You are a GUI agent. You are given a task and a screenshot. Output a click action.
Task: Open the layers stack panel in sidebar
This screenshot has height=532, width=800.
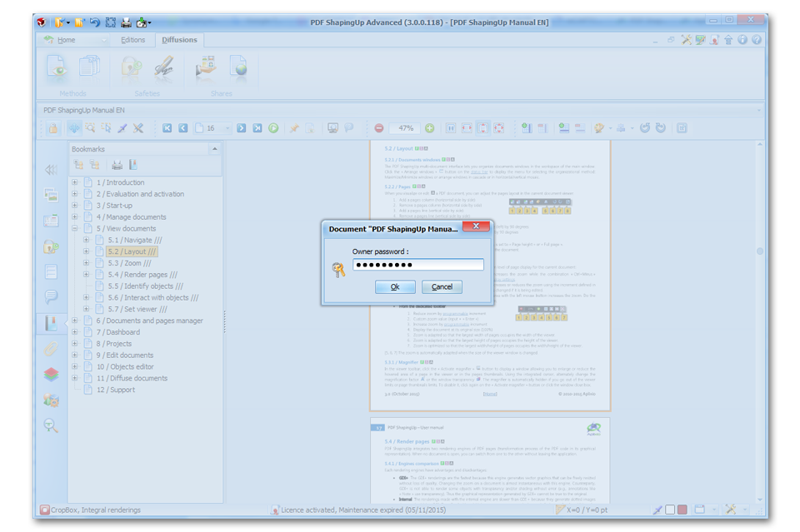click(x=51, y=375)
